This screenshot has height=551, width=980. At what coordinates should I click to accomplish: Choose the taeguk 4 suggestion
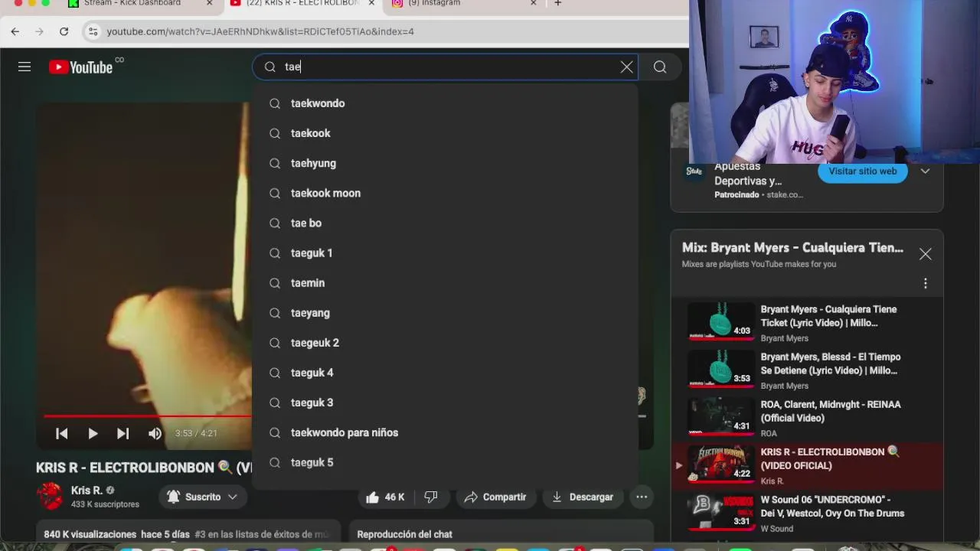tap(445, 373)
